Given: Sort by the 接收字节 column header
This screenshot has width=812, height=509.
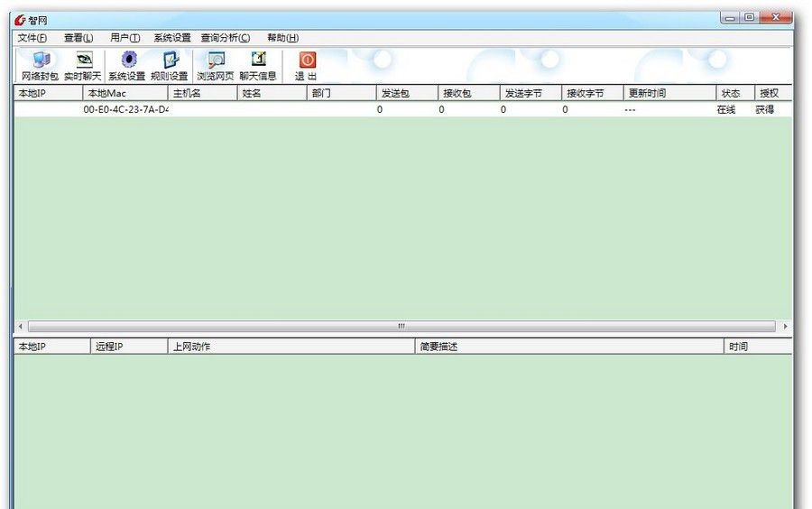Looking at the screenshot, I should coord(593,93).
